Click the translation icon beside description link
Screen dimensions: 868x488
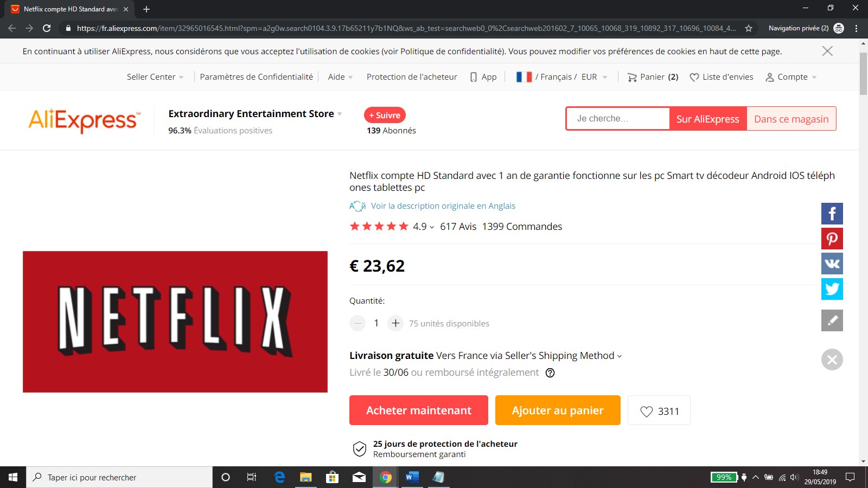(358, 206)
